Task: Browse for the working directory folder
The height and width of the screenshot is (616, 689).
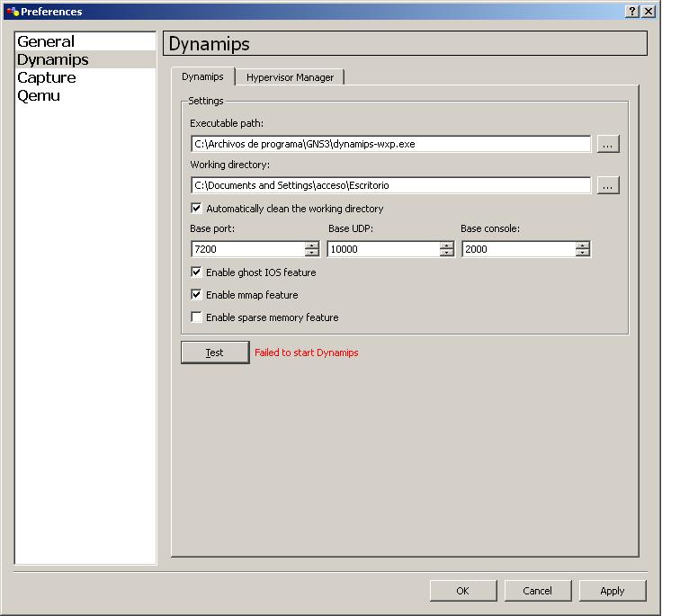Action: coord(608,185)
